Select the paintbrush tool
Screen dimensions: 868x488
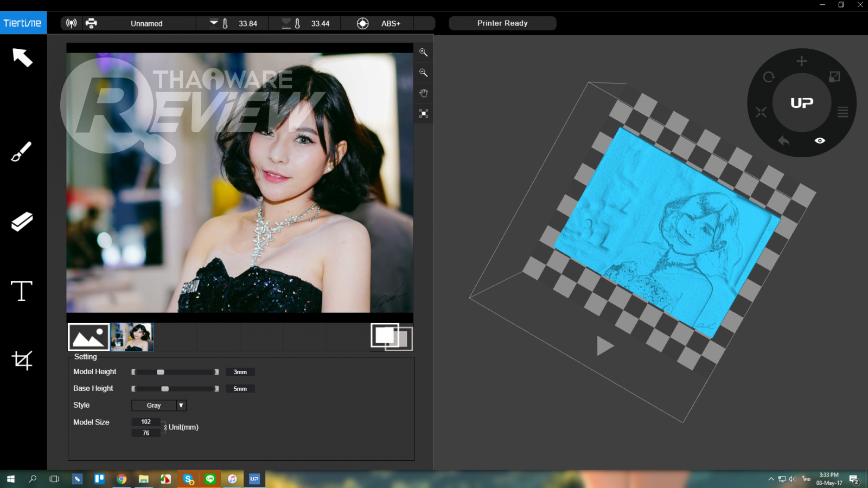pyautogui.click(x=21, y=152)
